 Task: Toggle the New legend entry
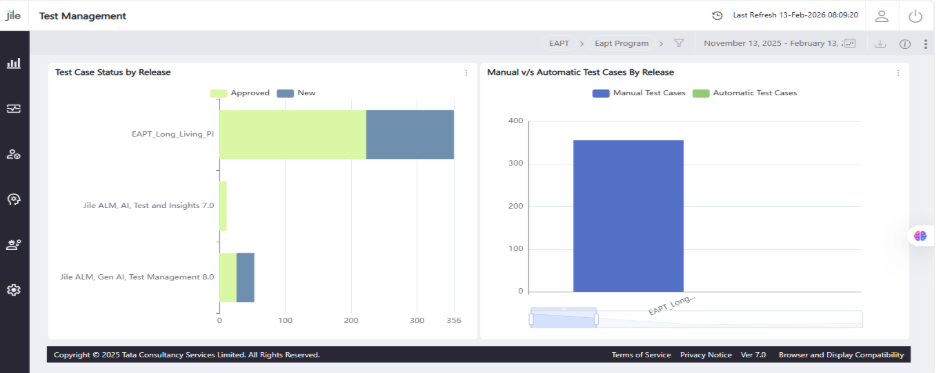[x=297, y=93]
